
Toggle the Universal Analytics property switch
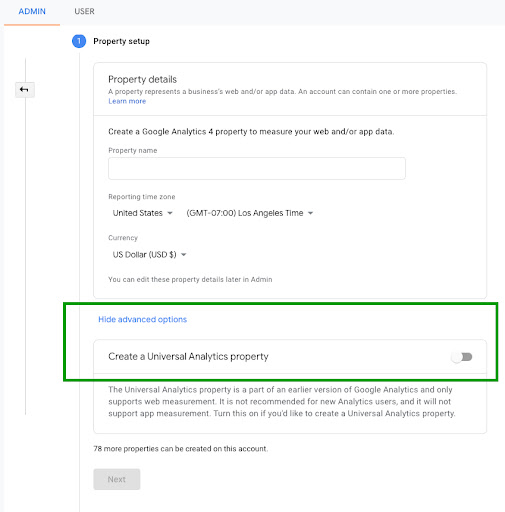point(462,357)
